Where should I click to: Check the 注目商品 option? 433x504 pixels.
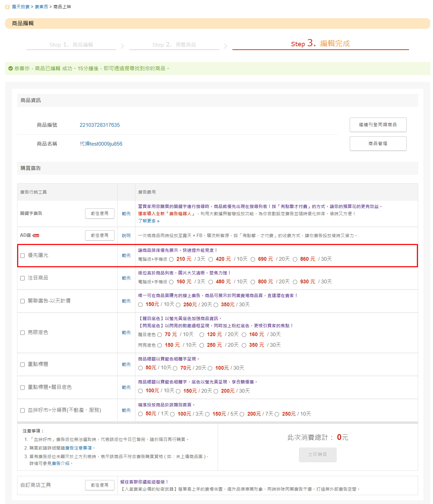click(23, 278)
